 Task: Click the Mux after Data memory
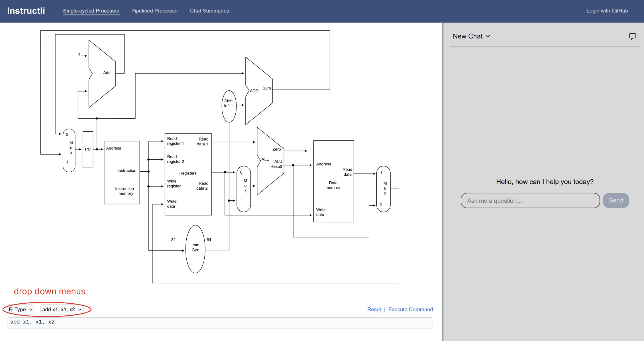(x=383, y=189)
